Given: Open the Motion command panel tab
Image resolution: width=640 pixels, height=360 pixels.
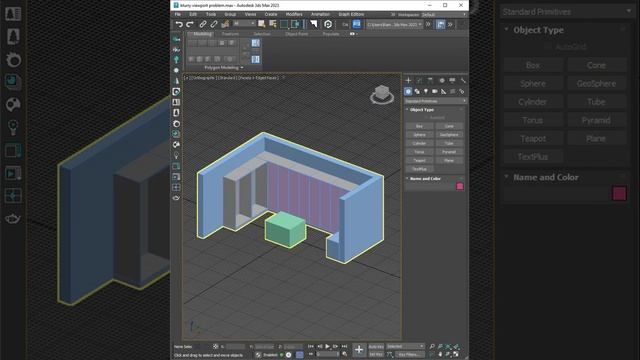Looking at the screenshot, I should click(x=442, y=80).
